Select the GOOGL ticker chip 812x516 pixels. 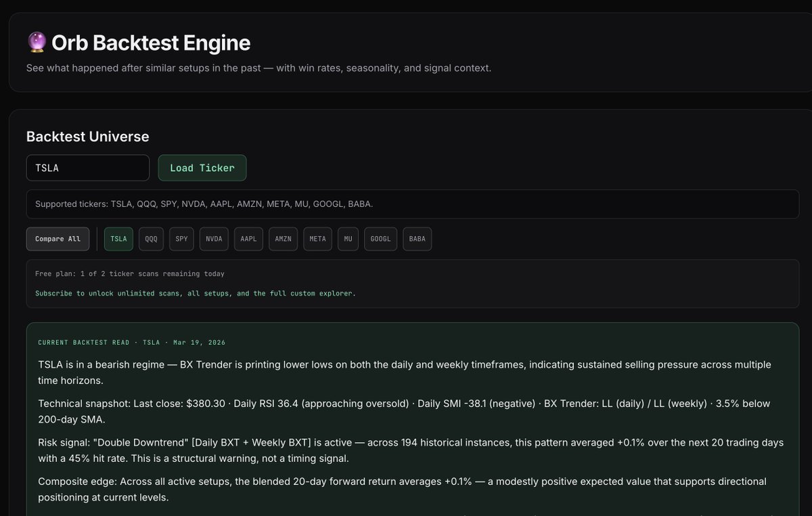click(380, 239)
